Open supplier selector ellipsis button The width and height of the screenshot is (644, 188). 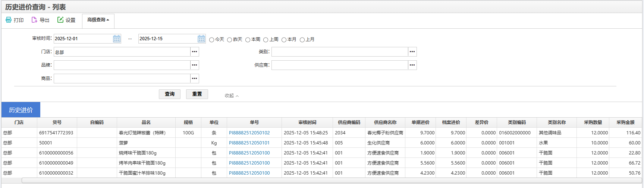[412, 65]
